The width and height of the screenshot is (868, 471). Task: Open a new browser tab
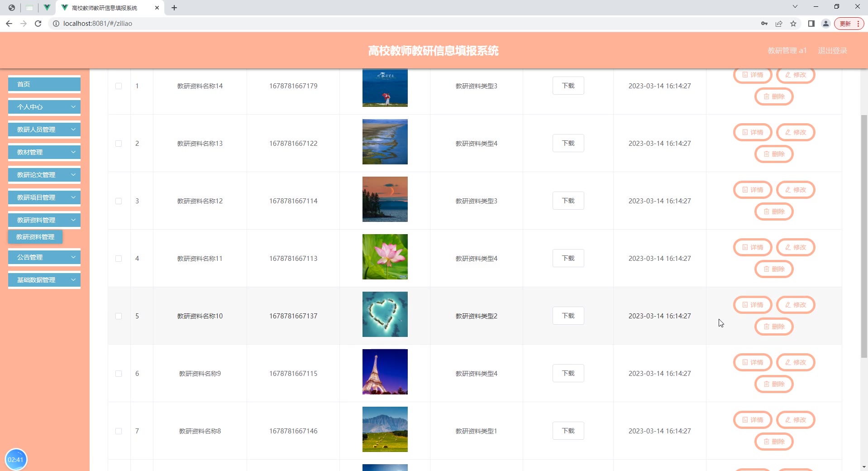click(174, 8)
